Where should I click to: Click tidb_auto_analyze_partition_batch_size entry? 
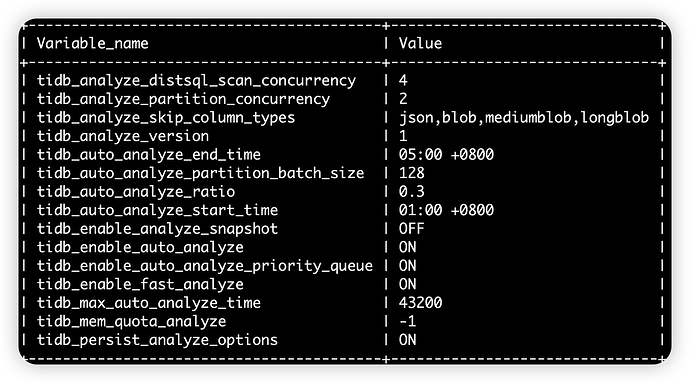(200, 173)
